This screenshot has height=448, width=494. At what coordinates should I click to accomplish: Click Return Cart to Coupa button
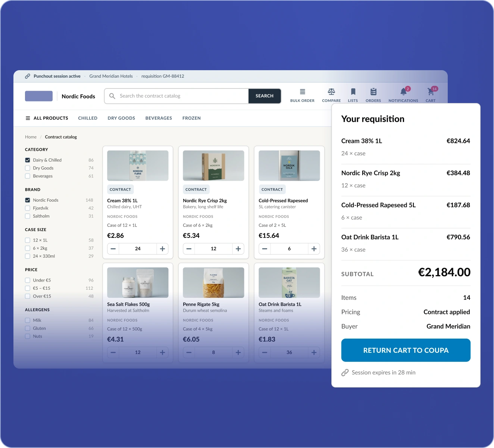(x=406, y=350)
